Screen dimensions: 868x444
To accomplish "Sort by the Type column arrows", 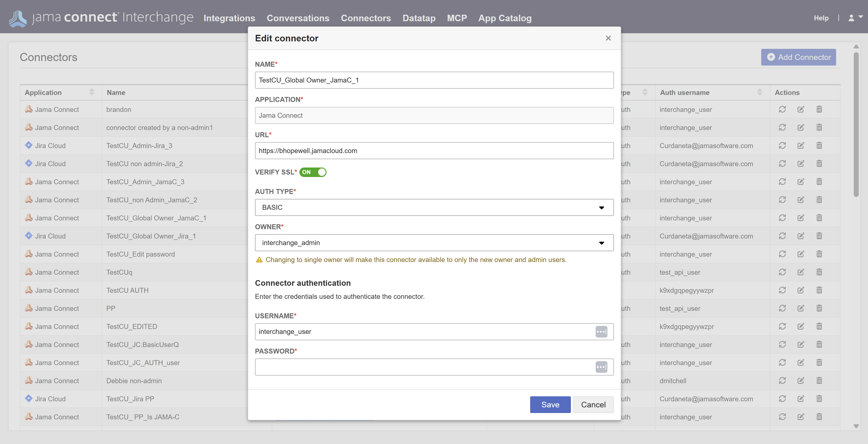I will tap(645, 92).
